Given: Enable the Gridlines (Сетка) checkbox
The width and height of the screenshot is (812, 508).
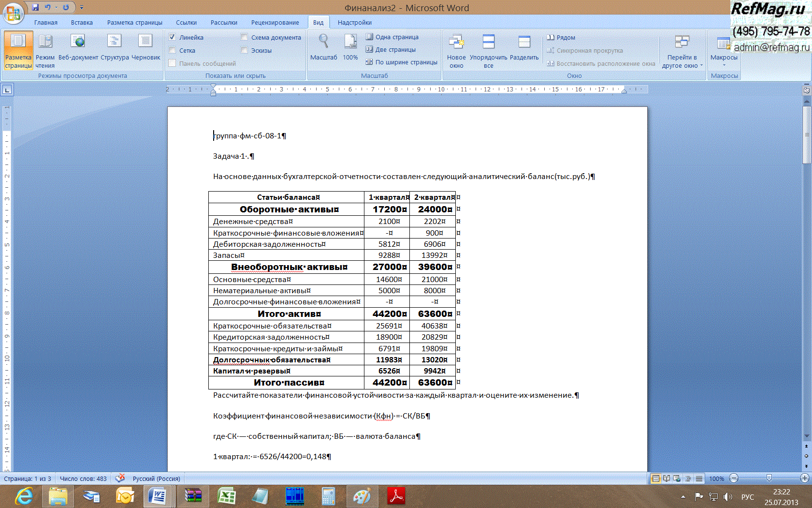Looking at the screenshot, I should point(172,50).
